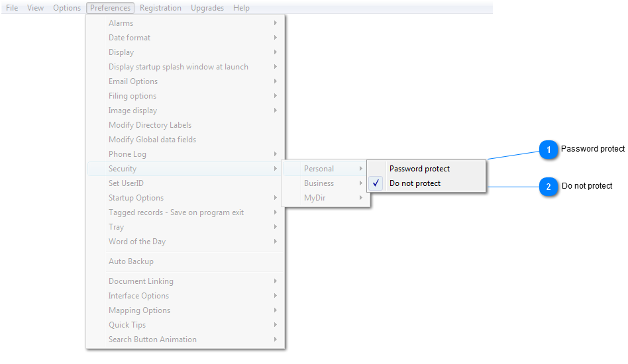Click the checkmark beside Do not protect
This screenshot has width=628, height=364.
pos(376,183)
